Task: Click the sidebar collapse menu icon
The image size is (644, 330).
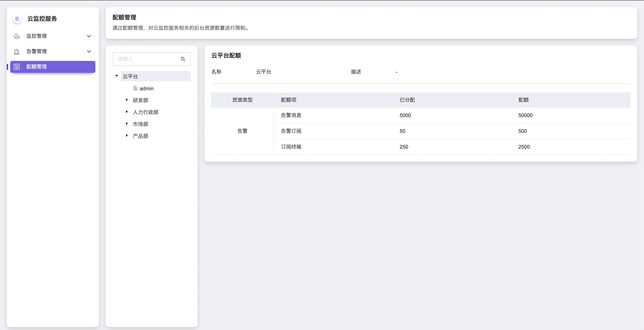Action: [17, 19]
